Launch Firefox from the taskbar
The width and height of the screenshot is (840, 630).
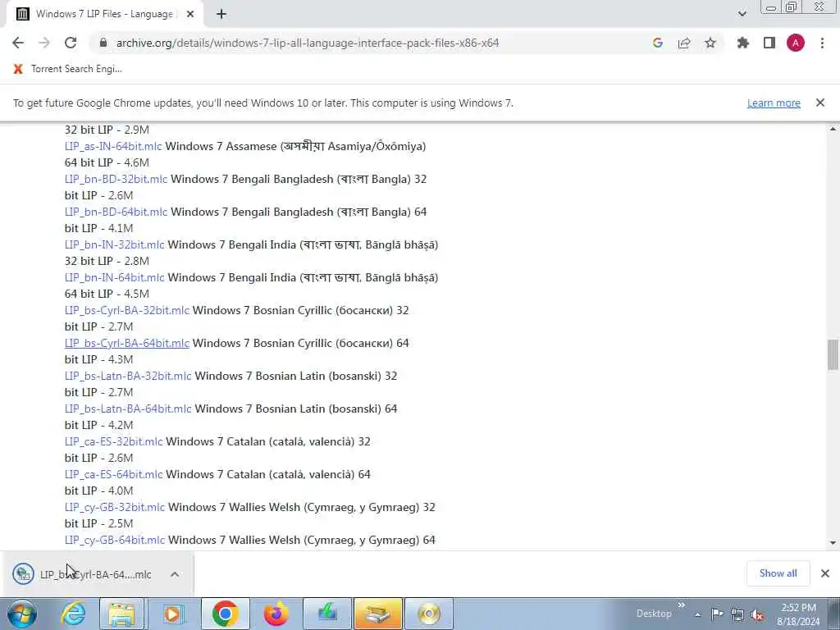[x=276, y=614]
